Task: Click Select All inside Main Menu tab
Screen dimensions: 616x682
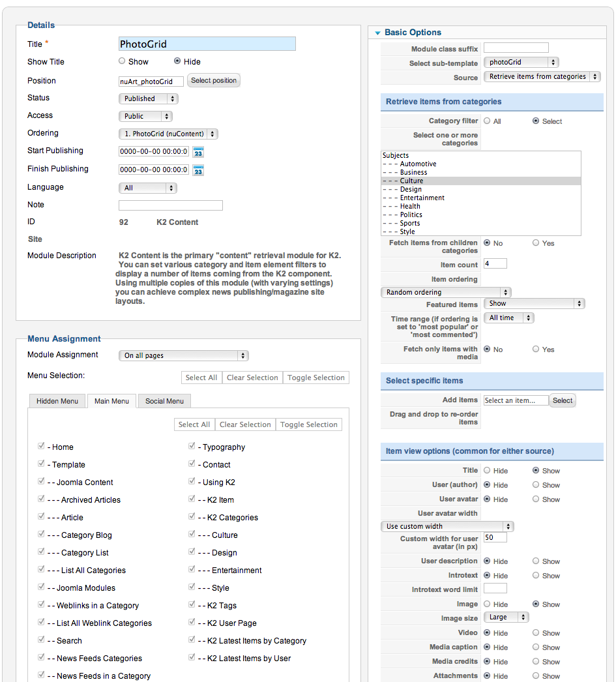Action: coord(194,424)
